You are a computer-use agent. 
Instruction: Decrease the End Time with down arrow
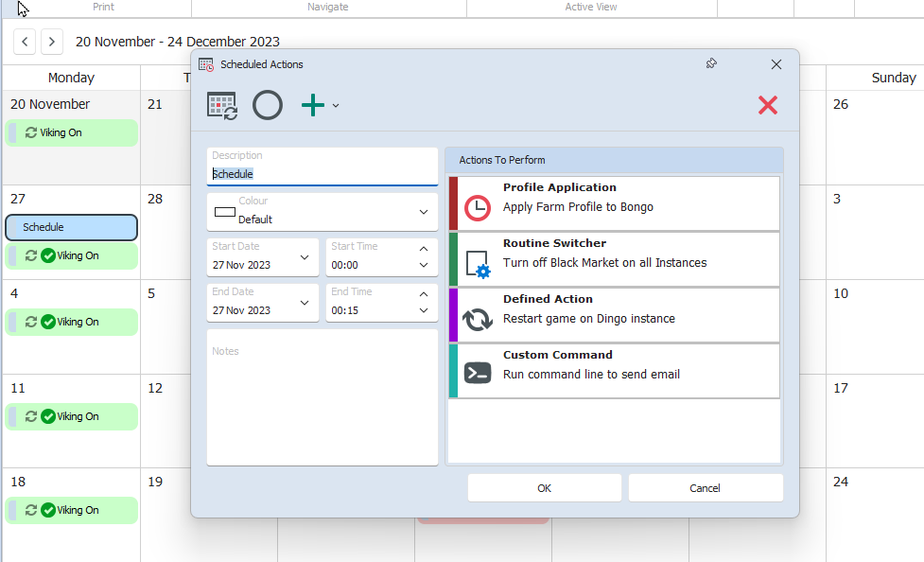tap(423, 310)
